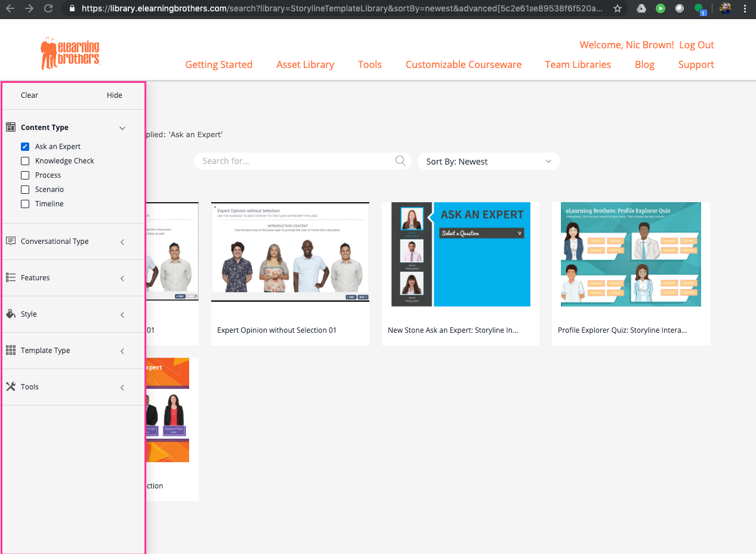
Task: Click the search magnifier icon
Action: [x=400, y=161]
